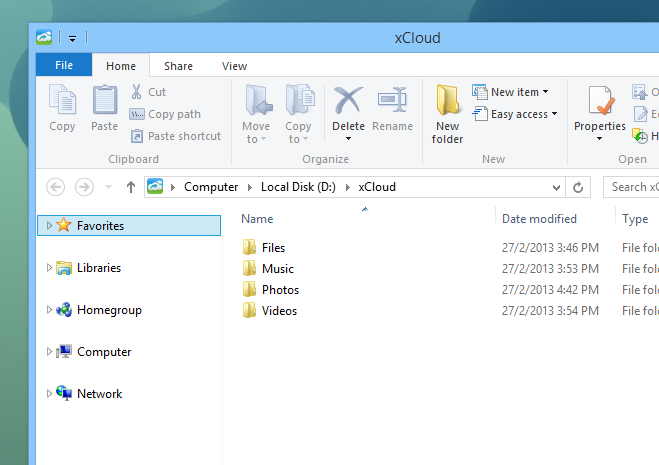
Task: Expand the Network tree node
Action: coord(49,394)
